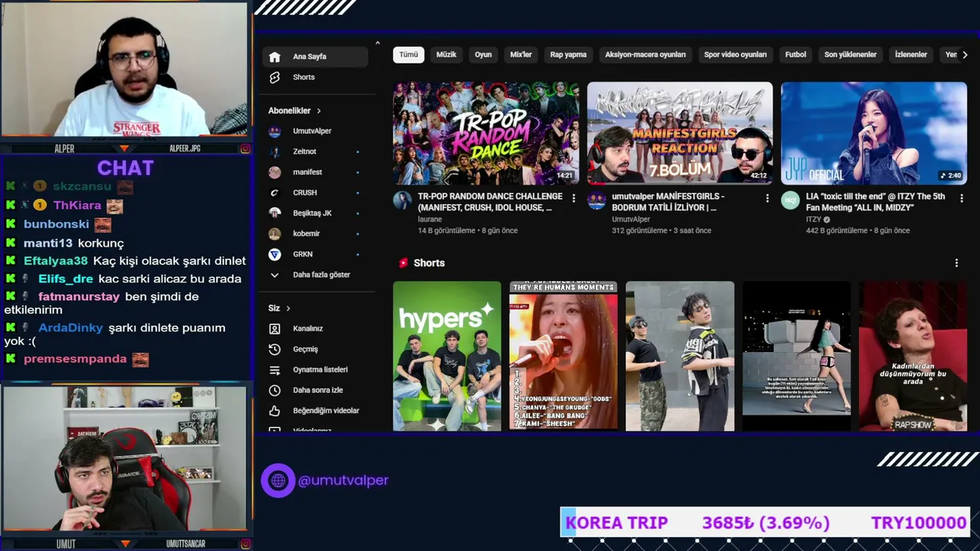The height and width of the screenshot is (551, 980).
Task: Visit the laurane channel name link
Action: [x=430, y=220]
